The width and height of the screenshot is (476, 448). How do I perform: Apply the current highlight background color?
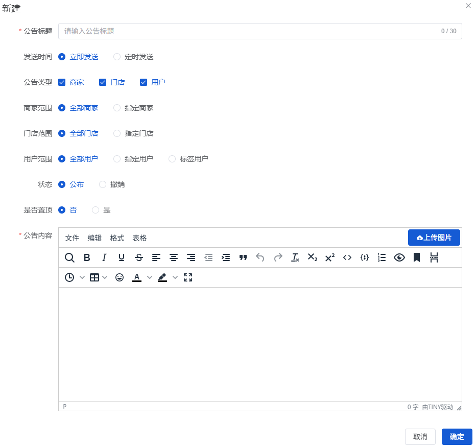162,277
